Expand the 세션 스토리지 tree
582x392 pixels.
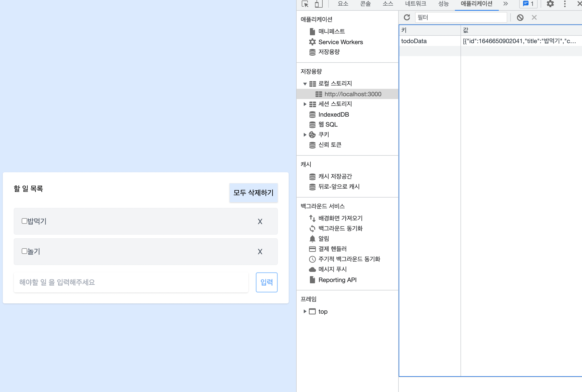coord(305,104)
